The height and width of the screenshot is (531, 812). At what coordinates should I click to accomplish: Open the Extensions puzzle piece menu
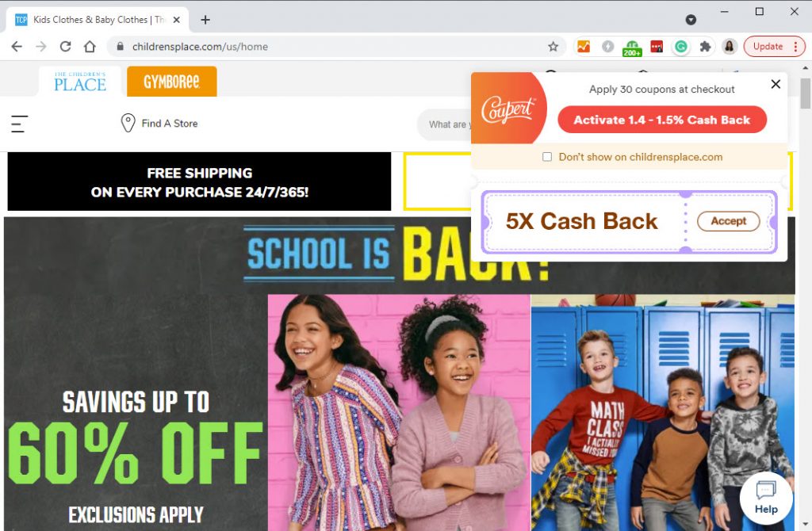(x=705, y=47)
